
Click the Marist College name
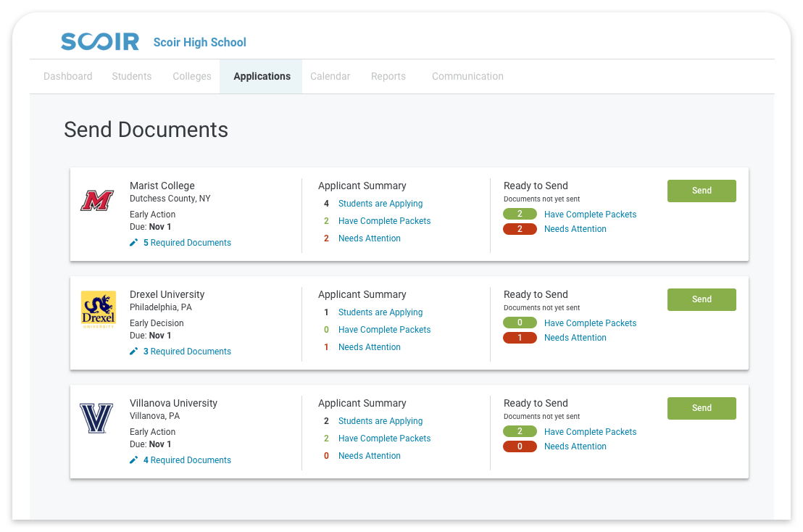point(162,186)
